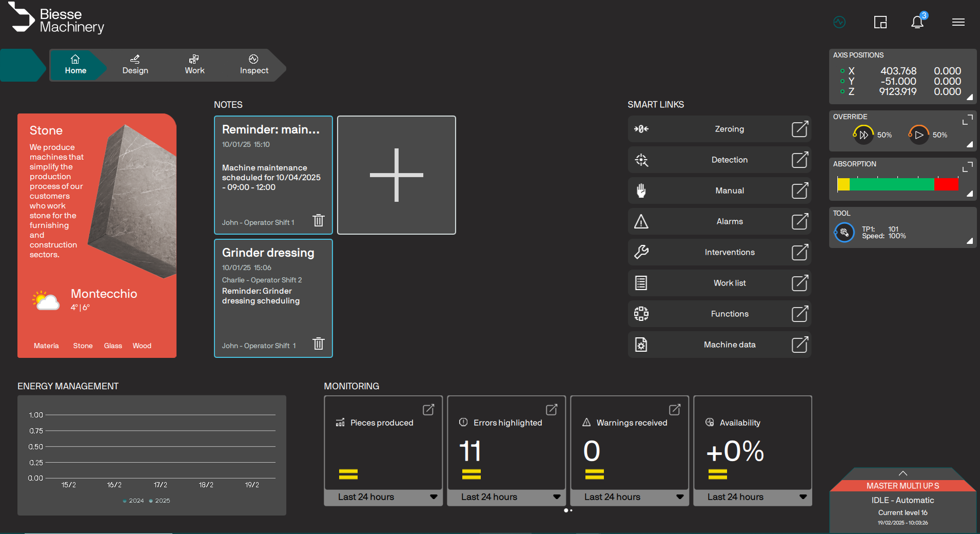Open Alarms via the warning triangle icon

pos(641,221)
